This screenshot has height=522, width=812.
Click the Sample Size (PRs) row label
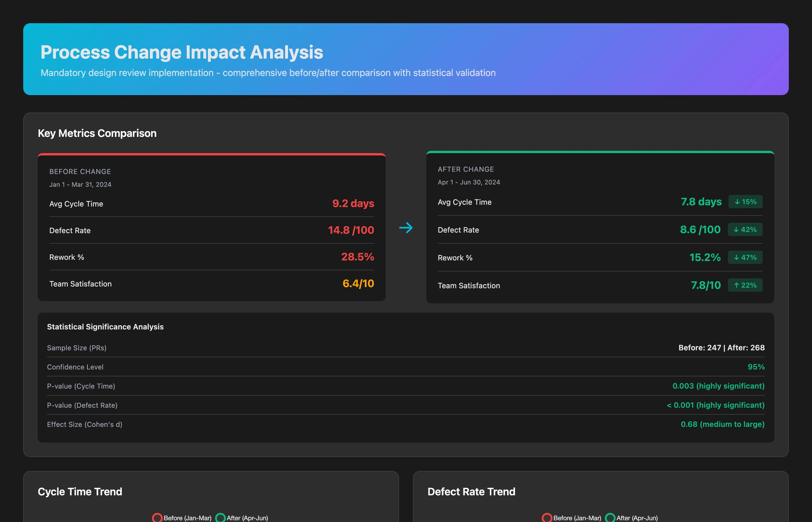(x=77, y=348)
